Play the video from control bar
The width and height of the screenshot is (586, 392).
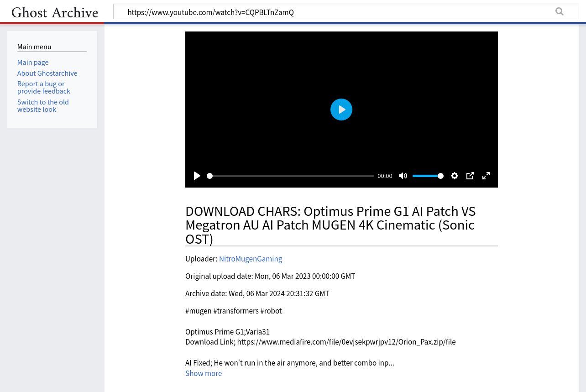(197, 176)
